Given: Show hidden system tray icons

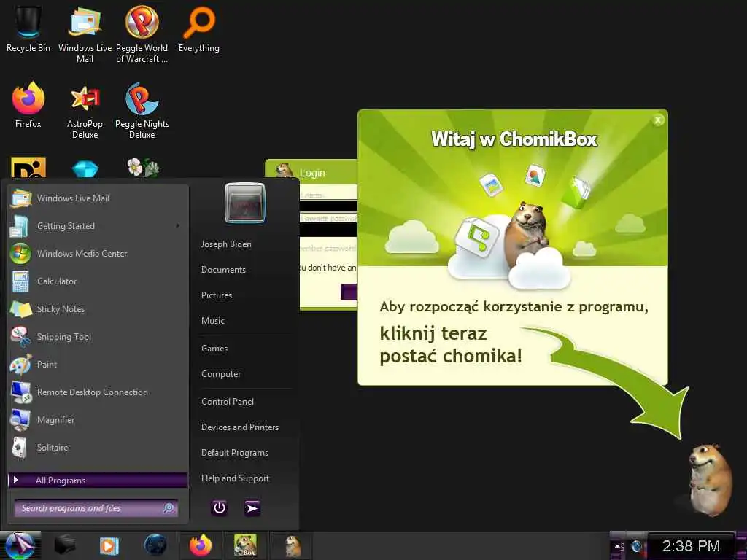Looking at the screenshot, I should point(619,547).
